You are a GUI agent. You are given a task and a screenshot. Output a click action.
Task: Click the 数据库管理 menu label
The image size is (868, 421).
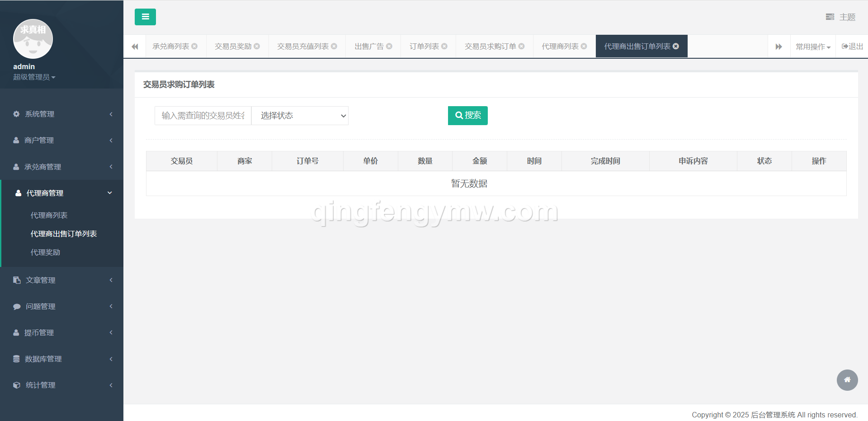tap(43, 359)
